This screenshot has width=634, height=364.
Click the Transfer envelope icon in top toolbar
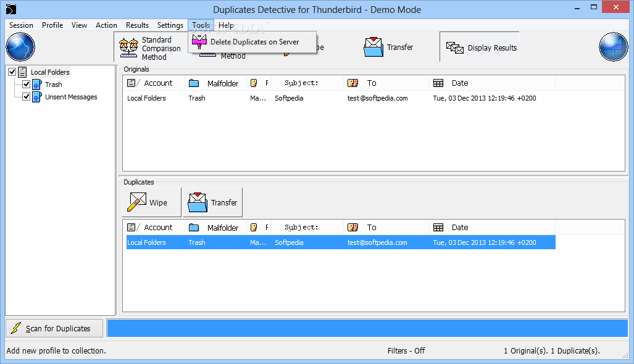[x=373, y=47]
